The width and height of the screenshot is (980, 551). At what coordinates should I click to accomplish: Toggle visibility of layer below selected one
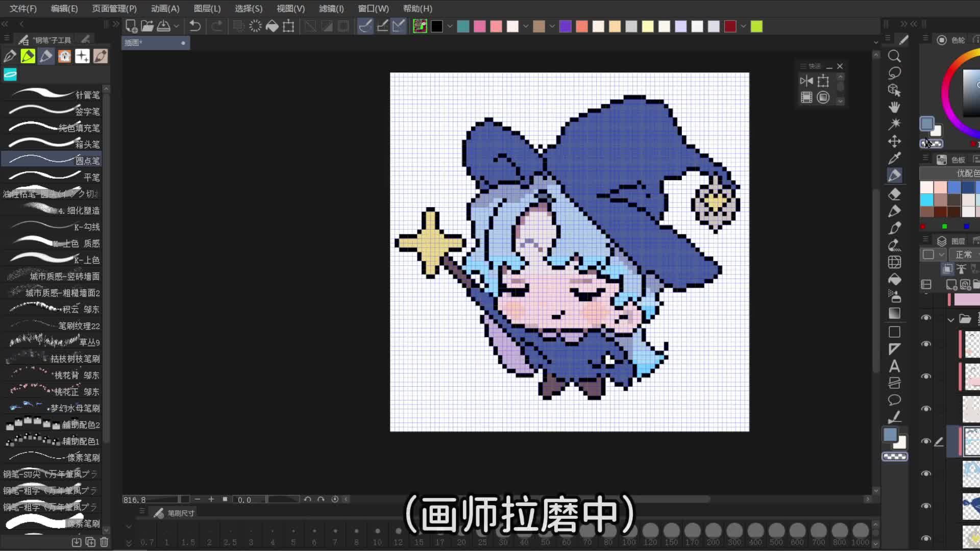coord(926,473)
